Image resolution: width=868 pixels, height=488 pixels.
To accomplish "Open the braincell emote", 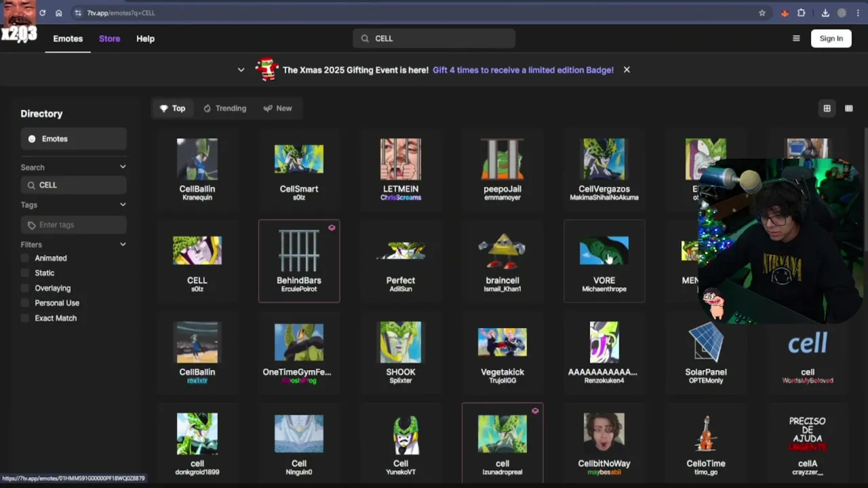I will click(x=502, y=261).
